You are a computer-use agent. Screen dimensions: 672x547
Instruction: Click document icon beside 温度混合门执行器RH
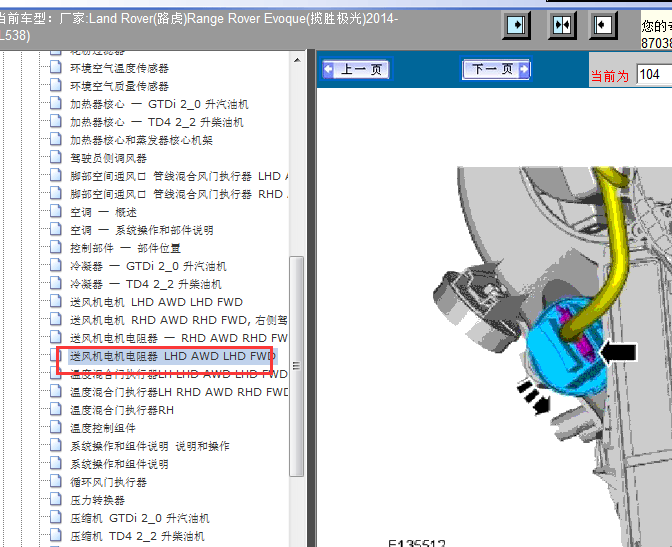click(x=56, y=409)
